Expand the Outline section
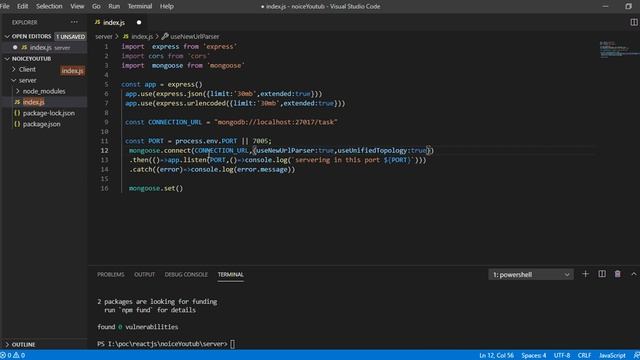This screenshot has width=640, height=360. (23, 344)
